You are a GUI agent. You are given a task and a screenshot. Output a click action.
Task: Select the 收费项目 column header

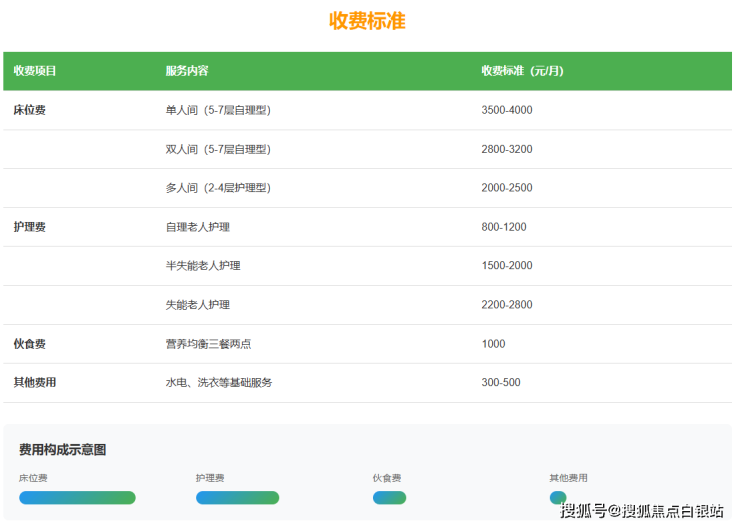tap(35, 71)
